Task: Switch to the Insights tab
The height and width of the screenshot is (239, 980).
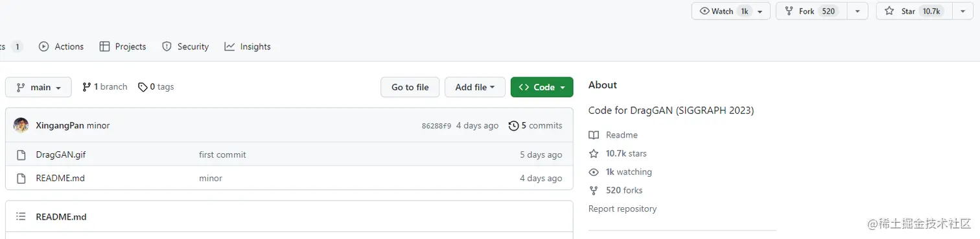Action: [248, 47]
